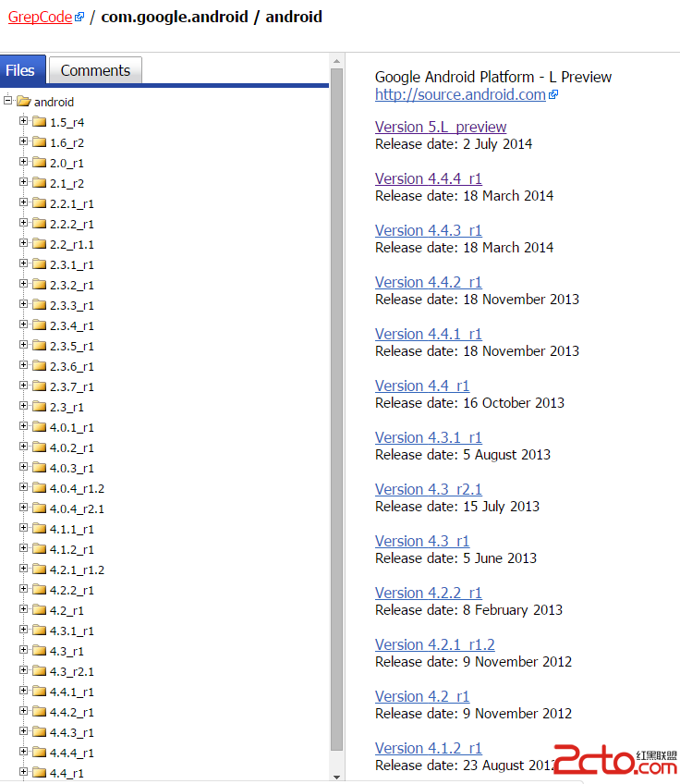Click the folder icon beside 4.4.4_r1

pos(39,753)
